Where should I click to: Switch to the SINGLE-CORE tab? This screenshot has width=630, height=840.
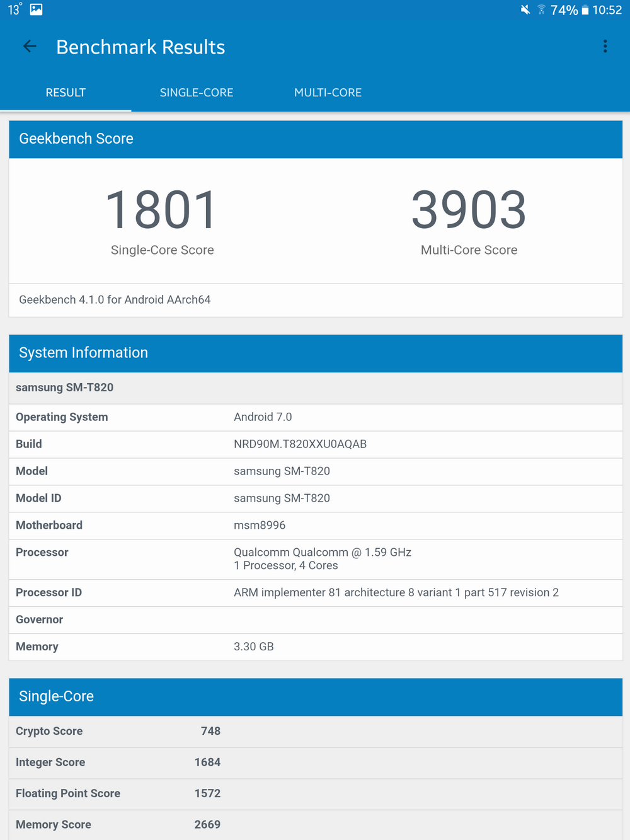(x=197, y=93)
